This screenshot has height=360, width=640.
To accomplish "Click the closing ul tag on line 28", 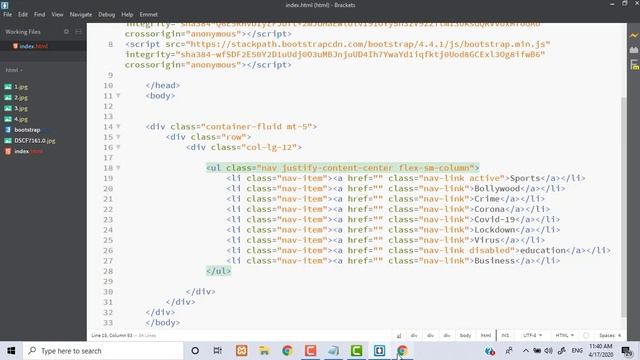I will coord(218,271).
